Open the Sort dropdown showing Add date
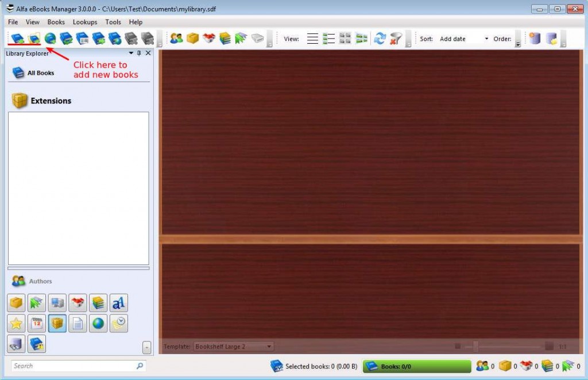This screenshot has height=380, width=588. (x=464, y=39)
